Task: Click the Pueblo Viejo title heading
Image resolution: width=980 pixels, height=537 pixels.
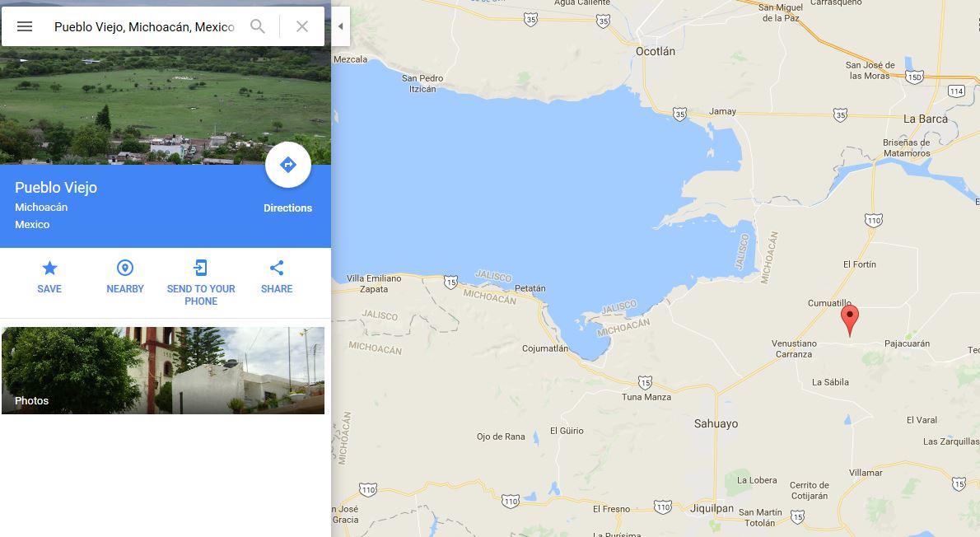Action: (56, 188)
